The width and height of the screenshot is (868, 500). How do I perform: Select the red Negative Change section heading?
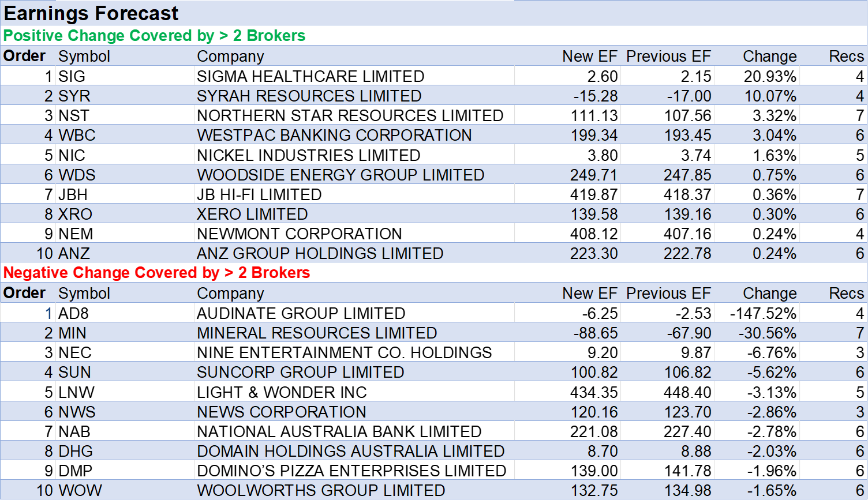(x=157, y=273)
